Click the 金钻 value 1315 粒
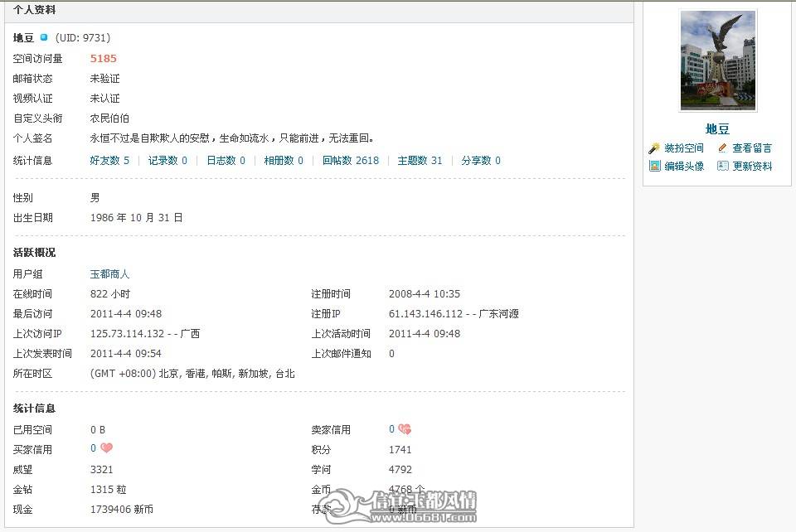The height and width of the screenshot is (532, 796). (x=108, y=490)
